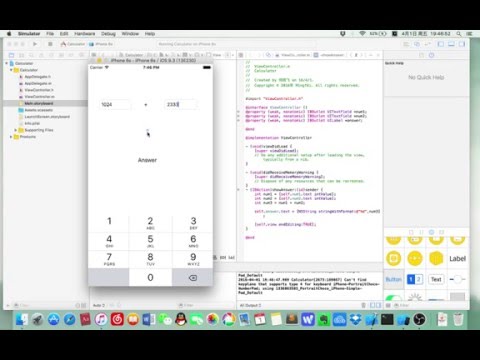Click the Answer label in simulator
The height and width of the screenshot is (360, 480).
(147, 160)
